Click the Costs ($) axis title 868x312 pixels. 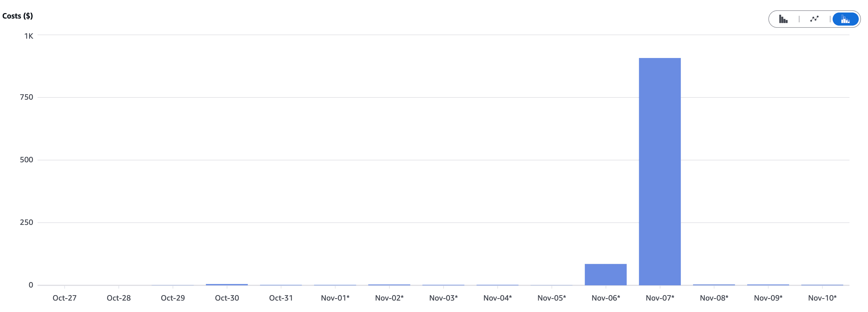(17, 16)
